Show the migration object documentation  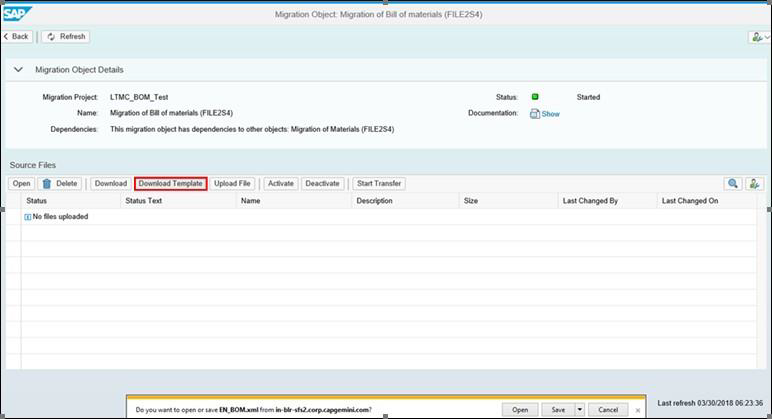point(545,114)
